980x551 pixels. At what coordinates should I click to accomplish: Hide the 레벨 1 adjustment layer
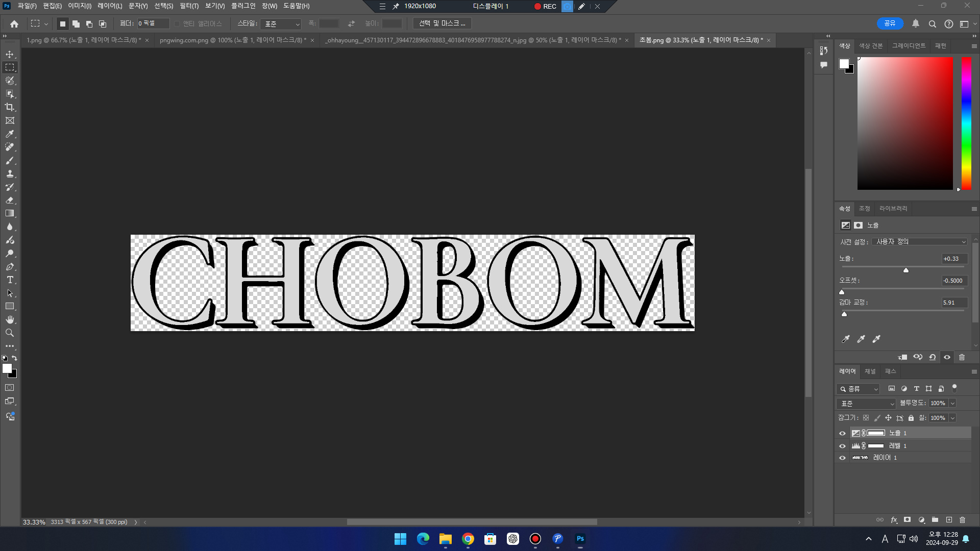[x=843, y=446]
